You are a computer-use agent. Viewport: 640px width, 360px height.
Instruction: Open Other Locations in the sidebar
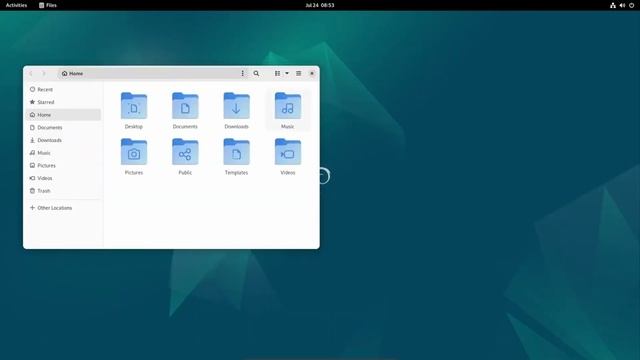(63, 208)
